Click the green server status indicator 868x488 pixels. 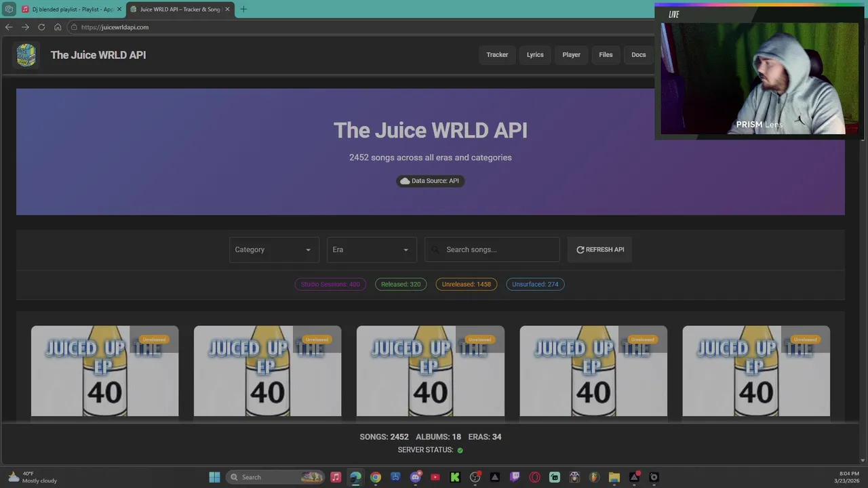(460, 450)
